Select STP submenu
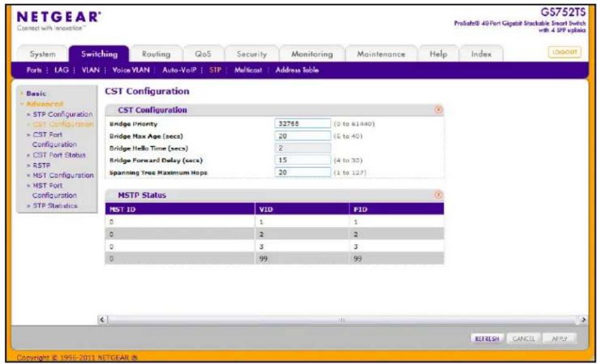597x364 pixels. [x=215, y=70]
